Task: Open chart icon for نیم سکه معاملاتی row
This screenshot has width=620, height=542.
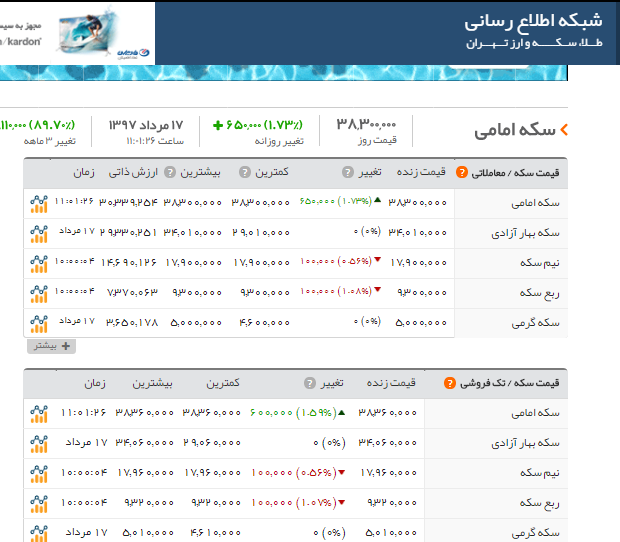Action: 39,264
